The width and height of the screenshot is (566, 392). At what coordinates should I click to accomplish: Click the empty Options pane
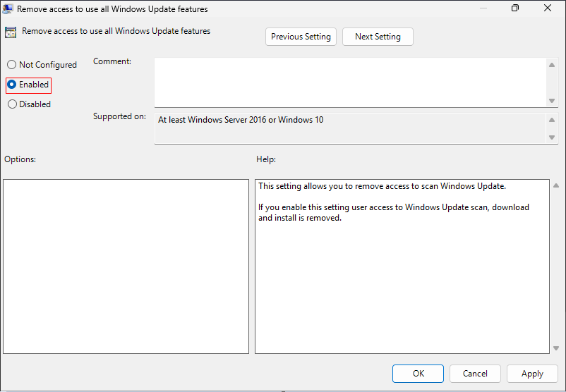pyautogui.click(x=126, y=267)
